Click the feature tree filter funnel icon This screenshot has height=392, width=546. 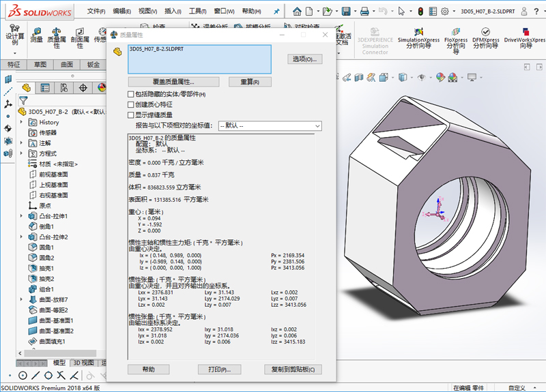click(23, 100)
